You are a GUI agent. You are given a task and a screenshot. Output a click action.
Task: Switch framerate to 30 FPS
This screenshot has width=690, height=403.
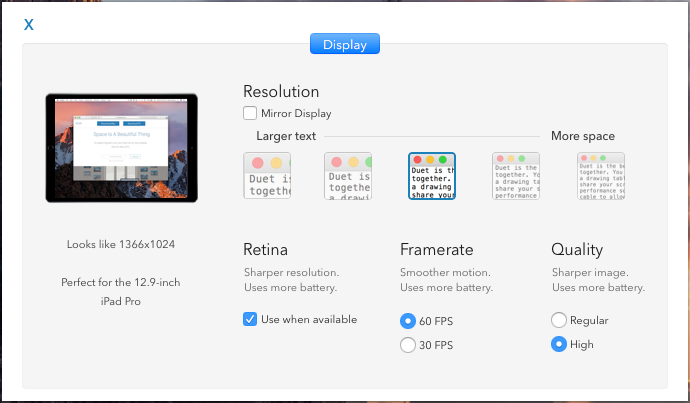(x=408, y=345)
